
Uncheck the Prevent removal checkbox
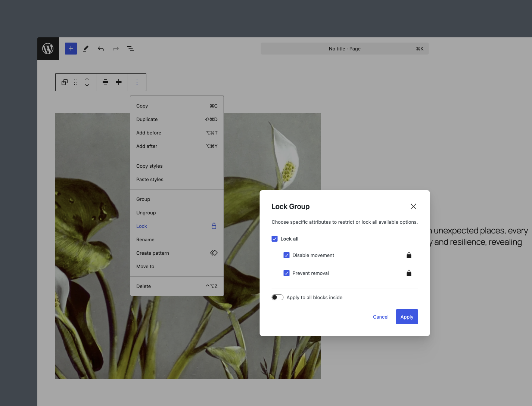[x=286, y=273]
